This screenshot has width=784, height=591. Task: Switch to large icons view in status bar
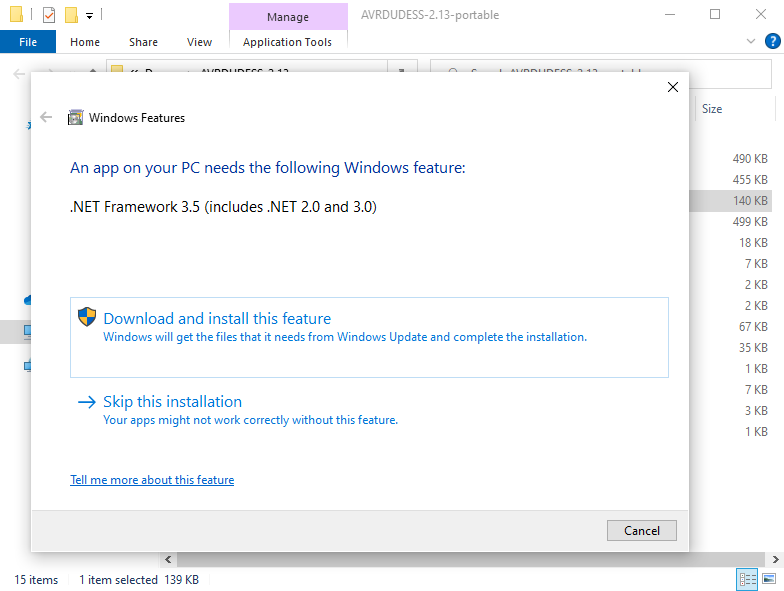pyautogui.click(x=769, y=580)
